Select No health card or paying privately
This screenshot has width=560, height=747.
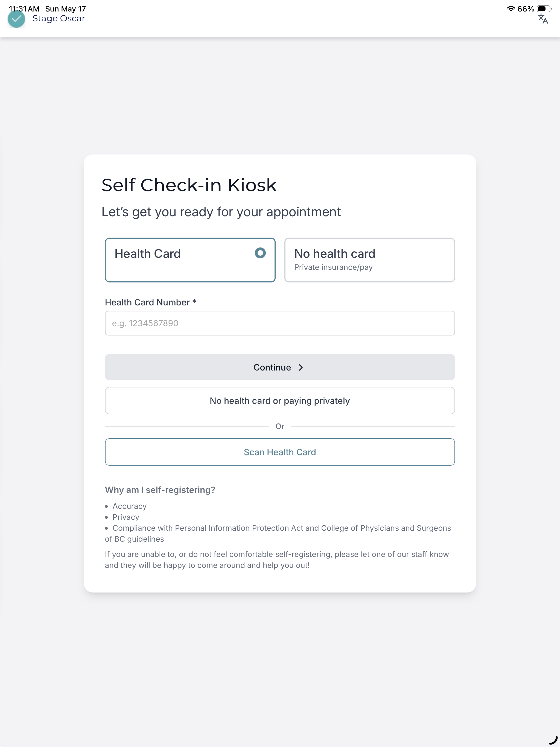pyautogui.click(x=280, y=401)
